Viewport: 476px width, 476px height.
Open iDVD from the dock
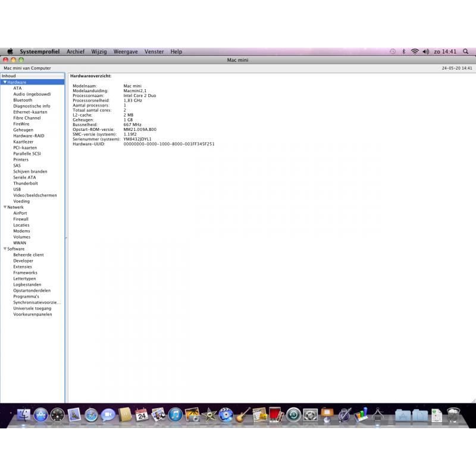[x=226, y=415]
